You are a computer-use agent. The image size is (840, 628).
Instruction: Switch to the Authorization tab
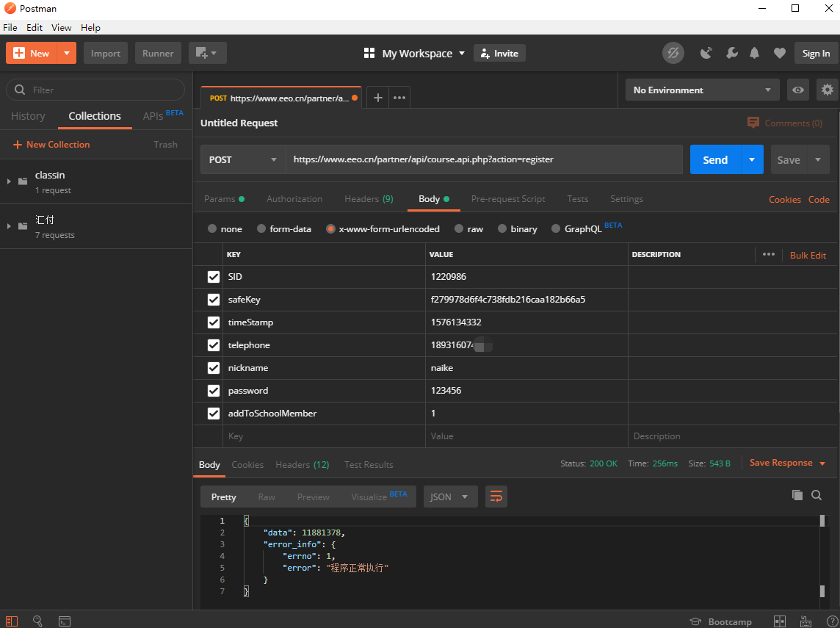pyautogui.click(x=294, y=199)
